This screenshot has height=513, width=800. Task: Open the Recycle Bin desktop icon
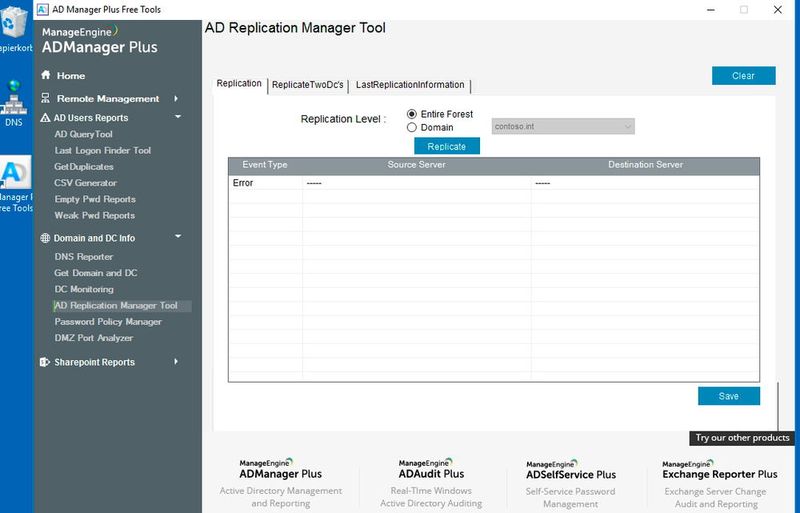[x=14, y=25]
